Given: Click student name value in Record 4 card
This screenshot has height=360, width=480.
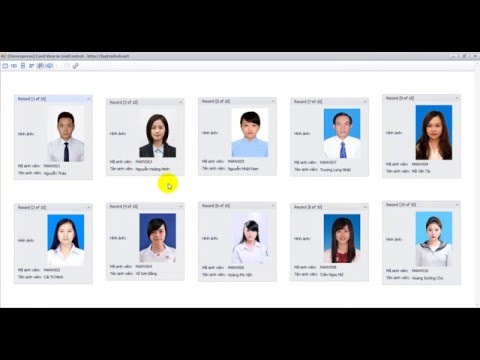Looking at the screenshot, I should click(146, 274).
